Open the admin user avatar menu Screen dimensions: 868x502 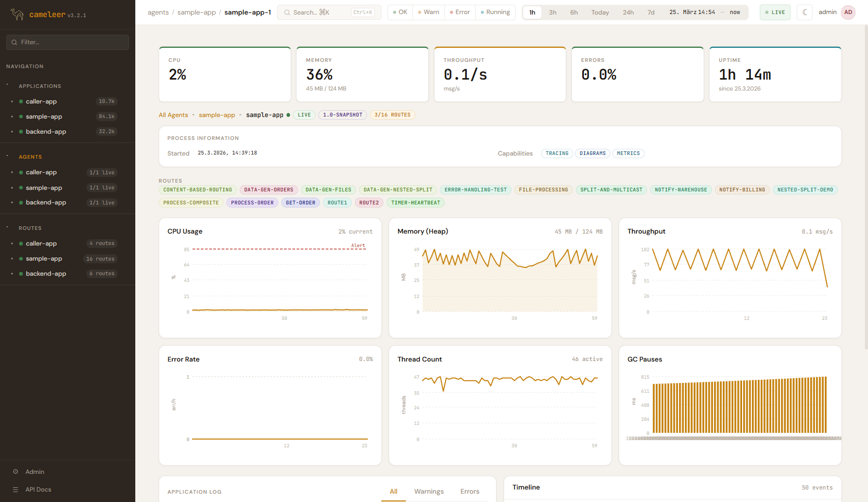click(848, 12)
